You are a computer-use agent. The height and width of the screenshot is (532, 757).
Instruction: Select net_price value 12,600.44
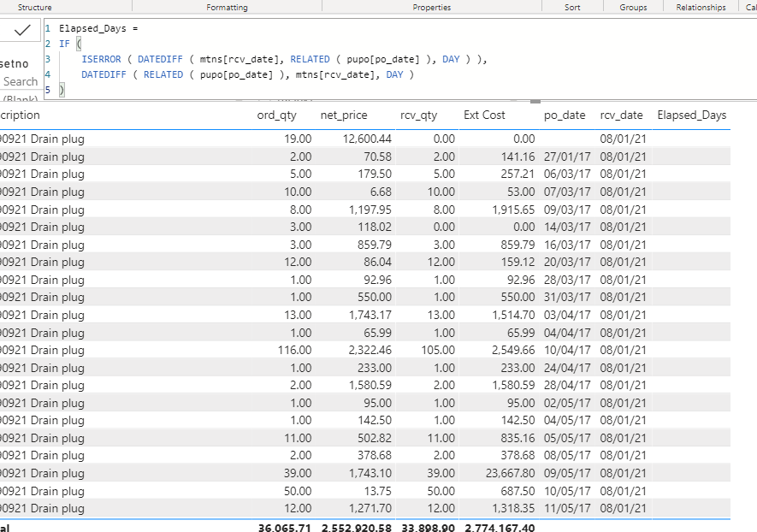367,139
